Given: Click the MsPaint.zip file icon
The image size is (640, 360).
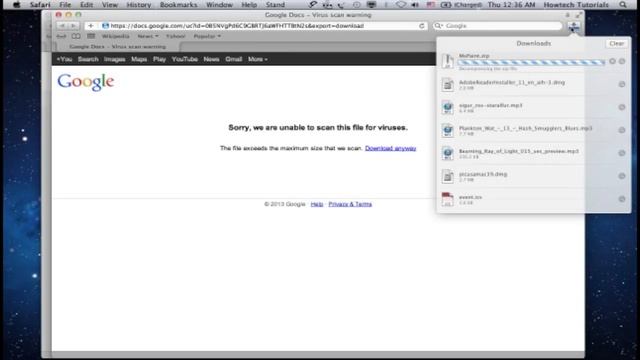Looking at the screenshot, I should (x=448, y=61).
